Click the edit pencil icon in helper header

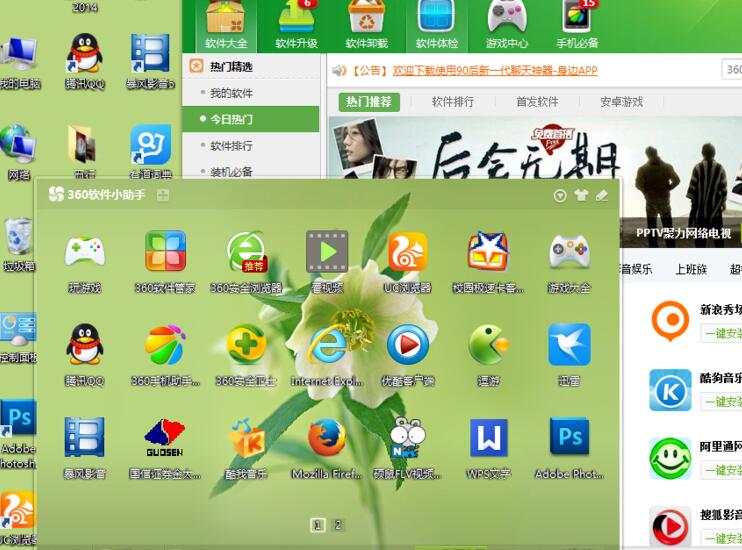click(602, 195)
